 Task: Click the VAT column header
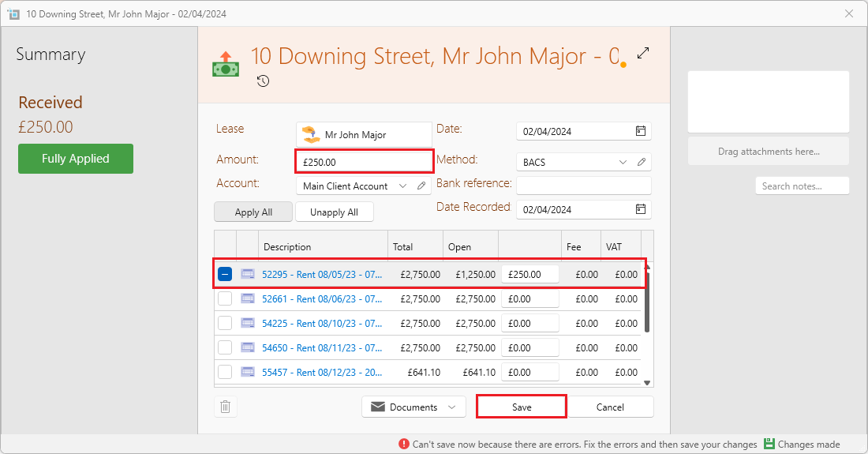[x=621, y=246]
